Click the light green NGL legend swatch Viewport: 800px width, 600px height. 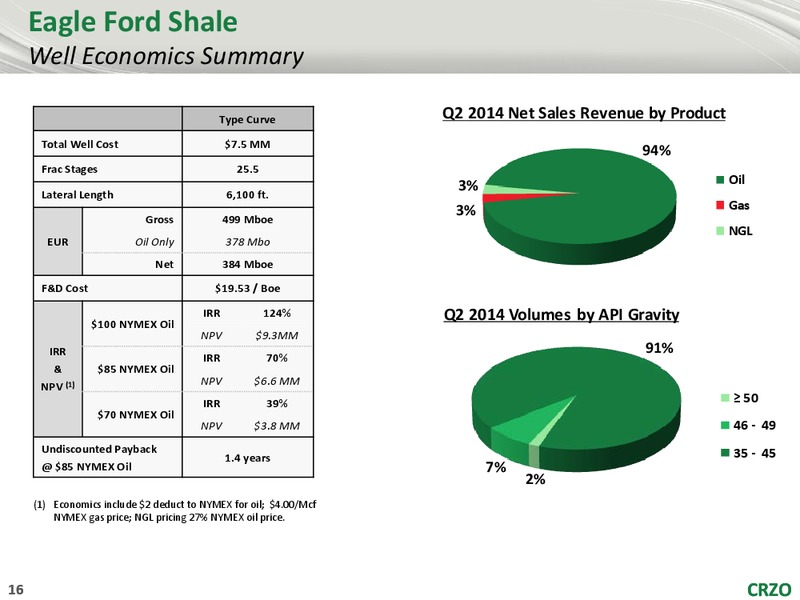(x=720, y=231)
